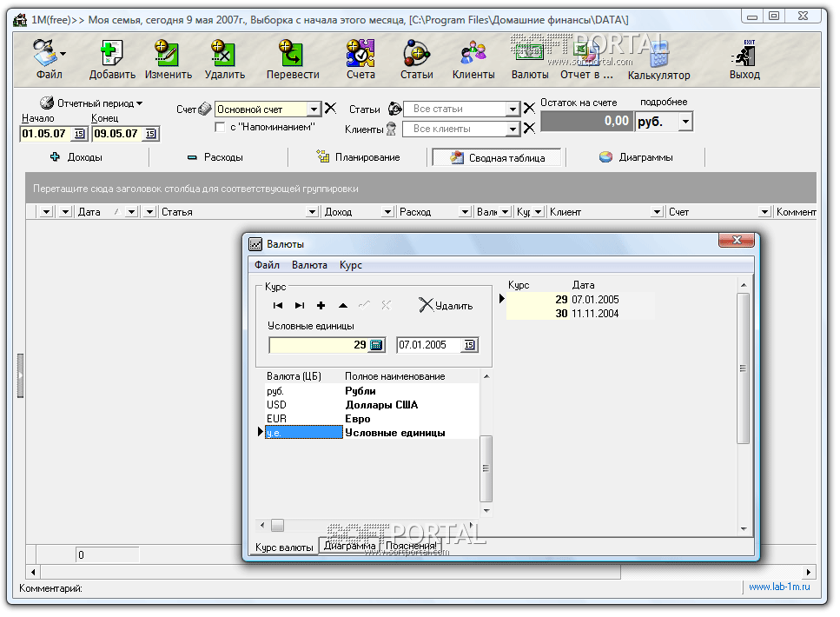Open the Клиент column filter arrow
840x617 pixels.
coord(658,212)
